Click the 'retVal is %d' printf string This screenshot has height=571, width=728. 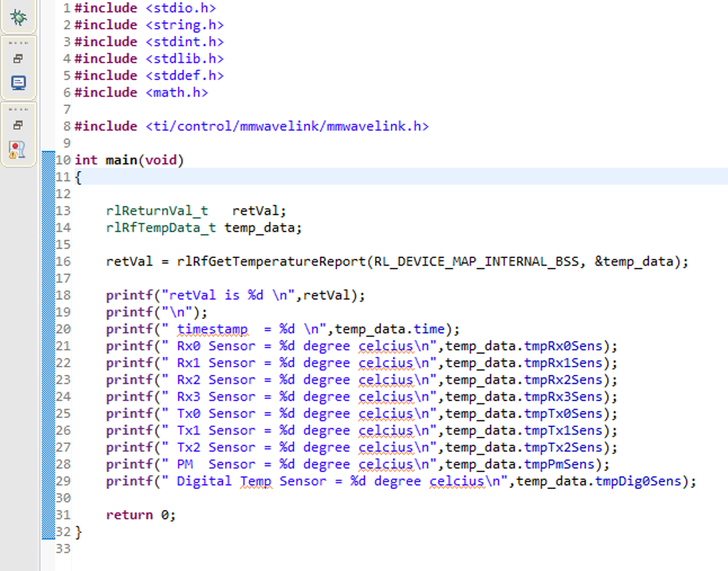point(231,295)
